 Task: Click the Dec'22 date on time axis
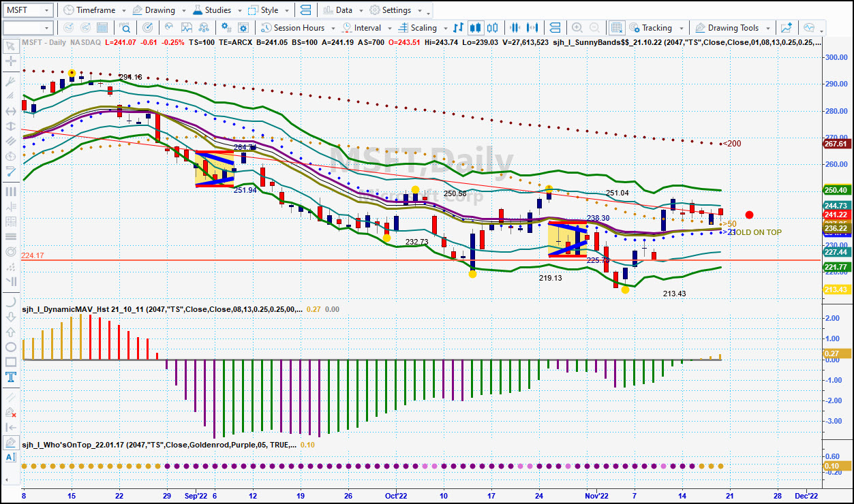pos(806,495)
